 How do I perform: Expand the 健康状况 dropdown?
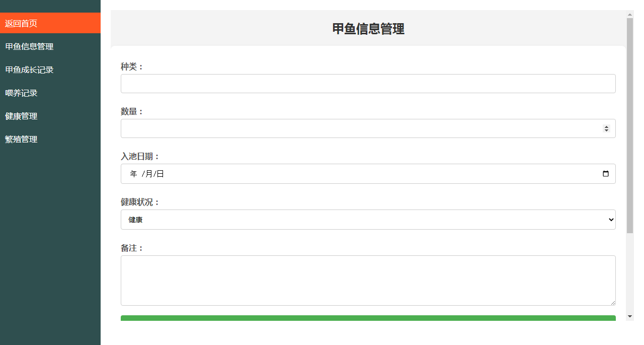(x=368, y=220)
